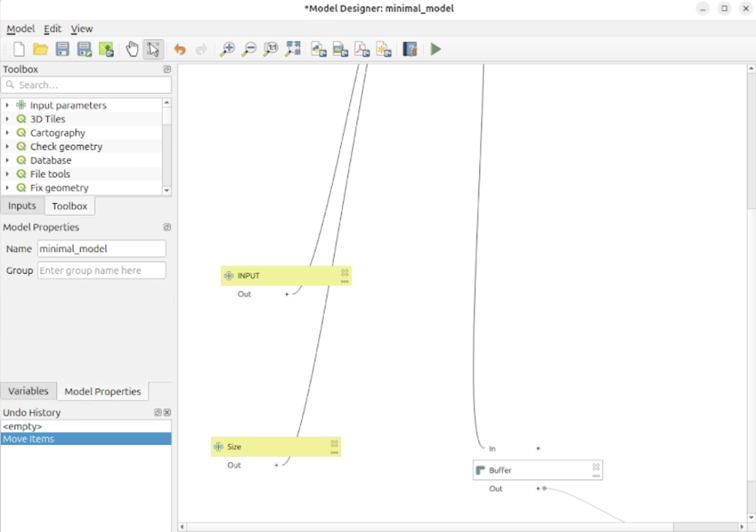
Task: Click the Export as Python script icon
Action: tap(319, 49)
